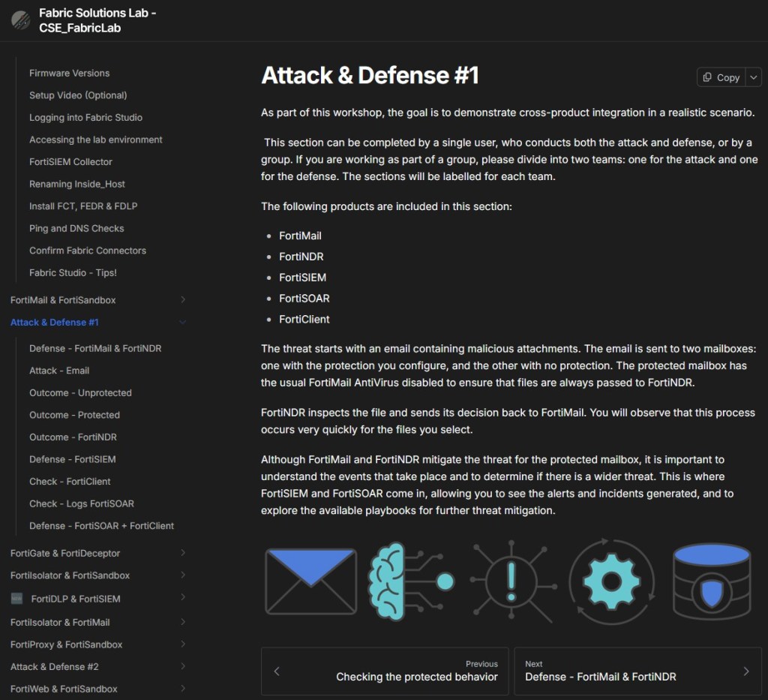Click the envelope email illustration icon
The width and height of the screenshot is (768, 700).
point(310,582)
